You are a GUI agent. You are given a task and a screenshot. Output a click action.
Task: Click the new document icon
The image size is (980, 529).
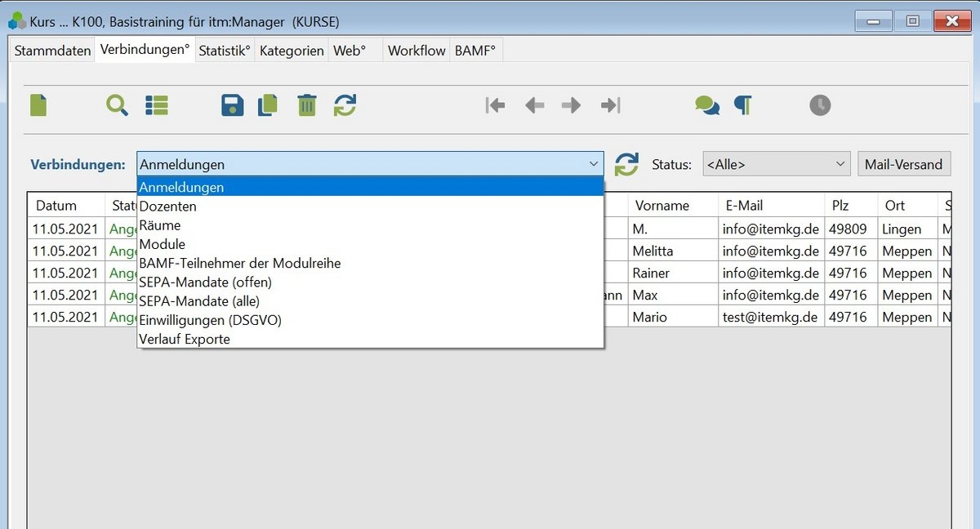tap(38, 105)
